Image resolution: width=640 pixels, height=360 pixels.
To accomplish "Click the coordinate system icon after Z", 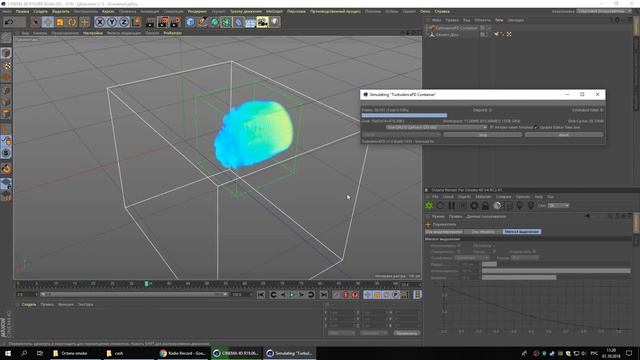I will [x=136, y=22].
